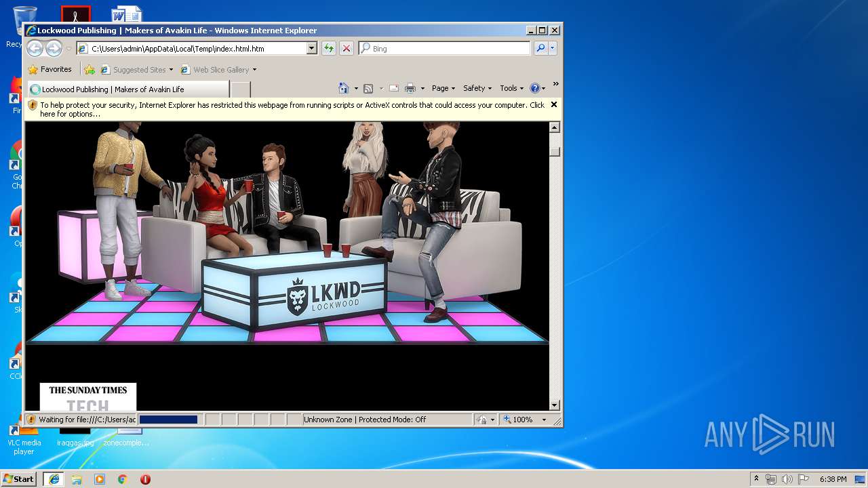Click the network tray icon
This screenshot has height=488, width=868.
[x=771, y=479]
